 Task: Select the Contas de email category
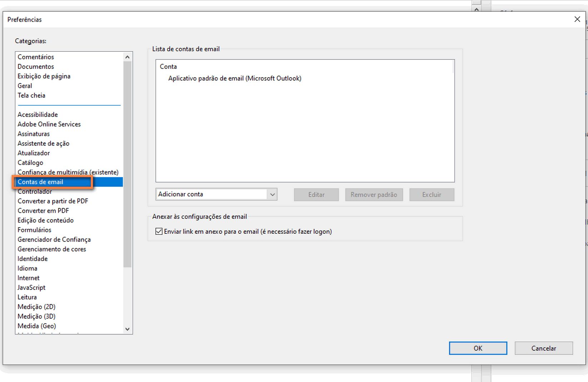(x=69, y=182)
